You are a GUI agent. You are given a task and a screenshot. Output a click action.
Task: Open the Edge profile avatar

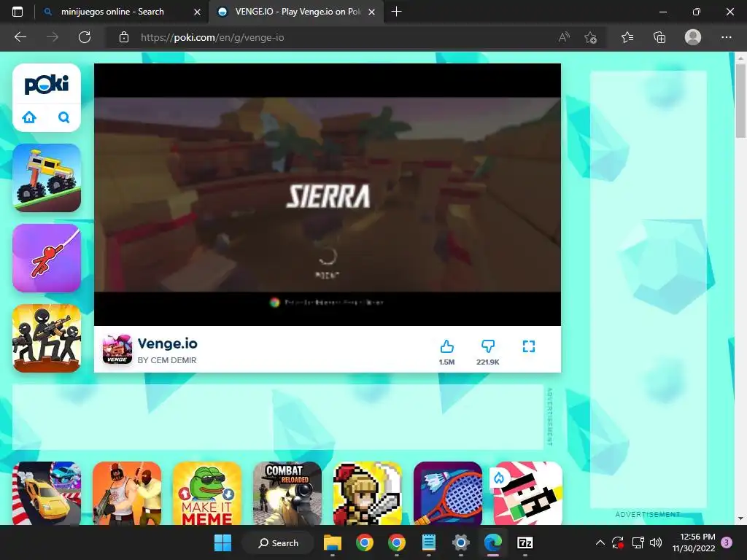pyautogui.click(x=693, y=37)
